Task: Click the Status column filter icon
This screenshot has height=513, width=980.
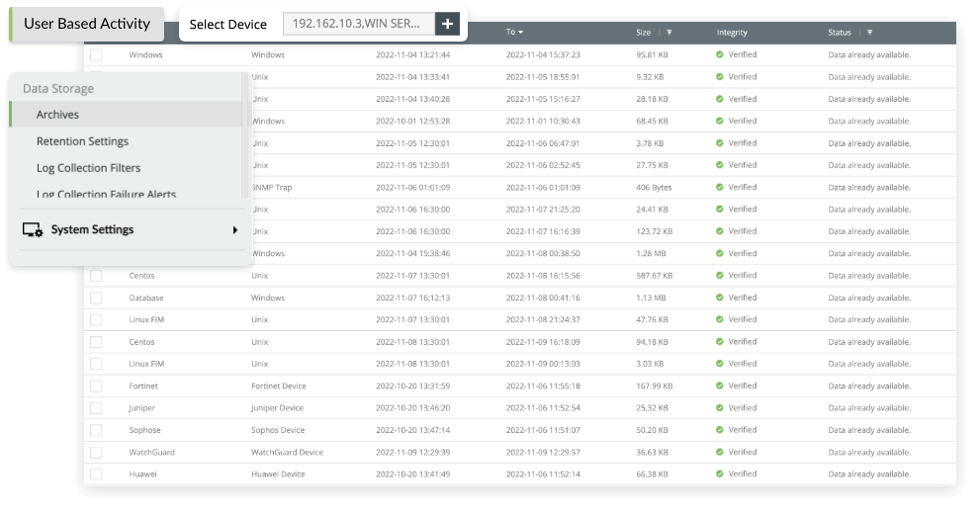Action: coord(869,33)
